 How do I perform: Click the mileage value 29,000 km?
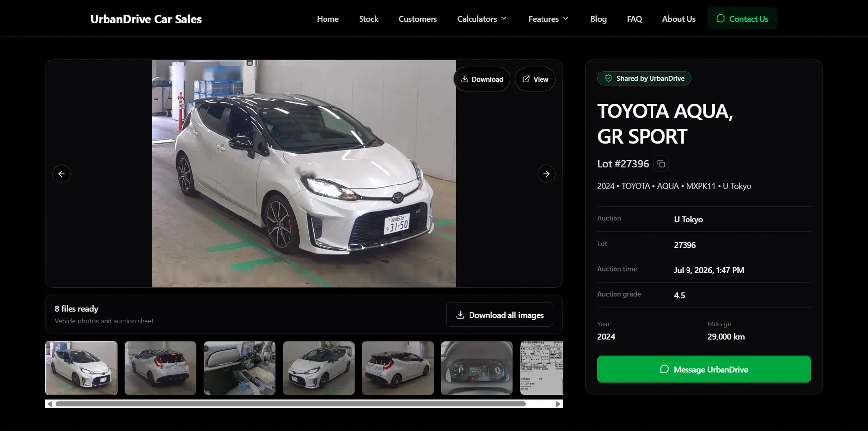pos(726,337)
